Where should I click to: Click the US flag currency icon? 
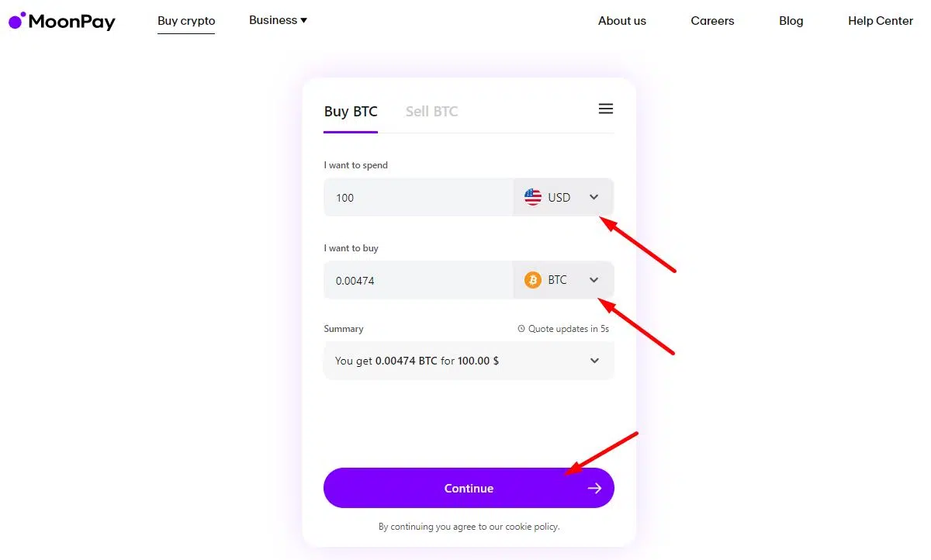(x=533, y=197)
